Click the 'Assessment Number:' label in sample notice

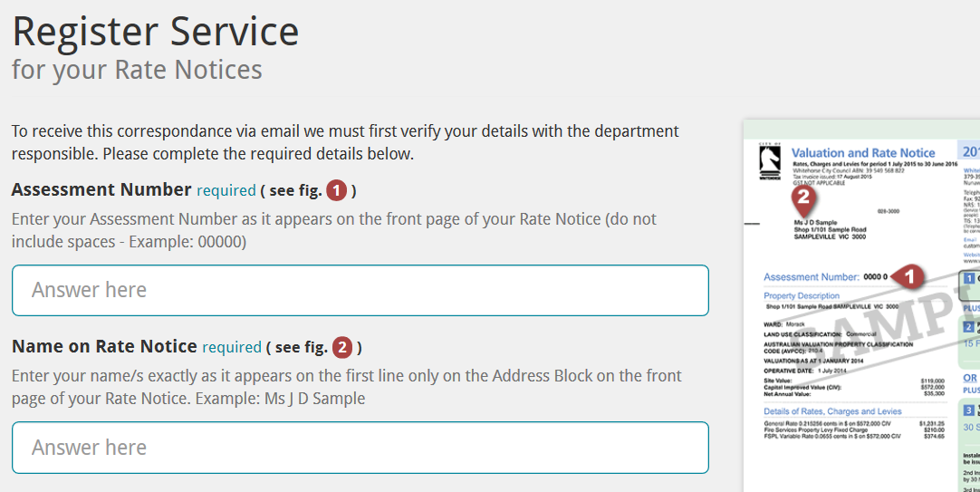(812, 277)
